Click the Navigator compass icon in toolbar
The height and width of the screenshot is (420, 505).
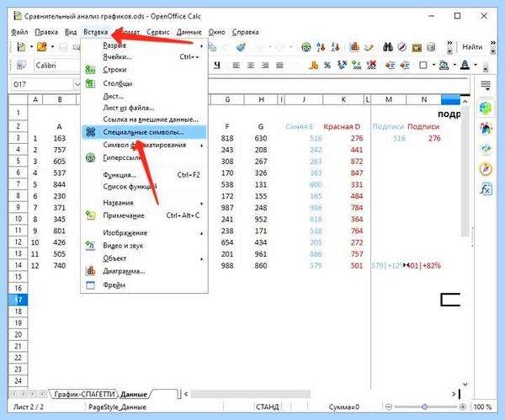point(402,47)
